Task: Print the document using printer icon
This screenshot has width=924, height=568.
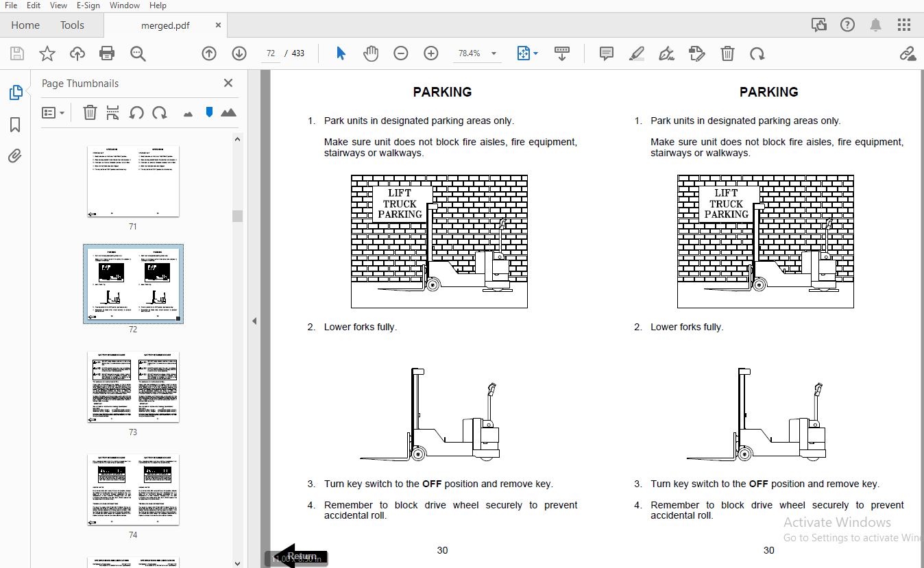Action: pos(107,53)
